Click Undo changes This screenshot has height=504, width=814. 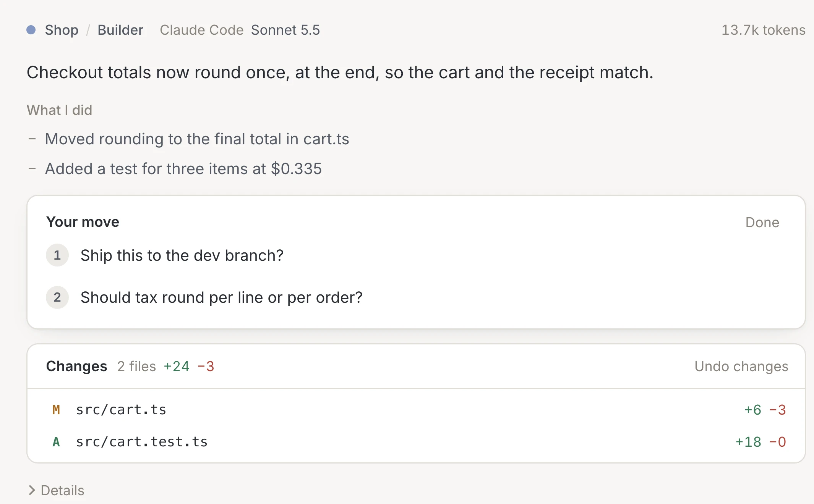pyautogui.click(x=741, y=366)
